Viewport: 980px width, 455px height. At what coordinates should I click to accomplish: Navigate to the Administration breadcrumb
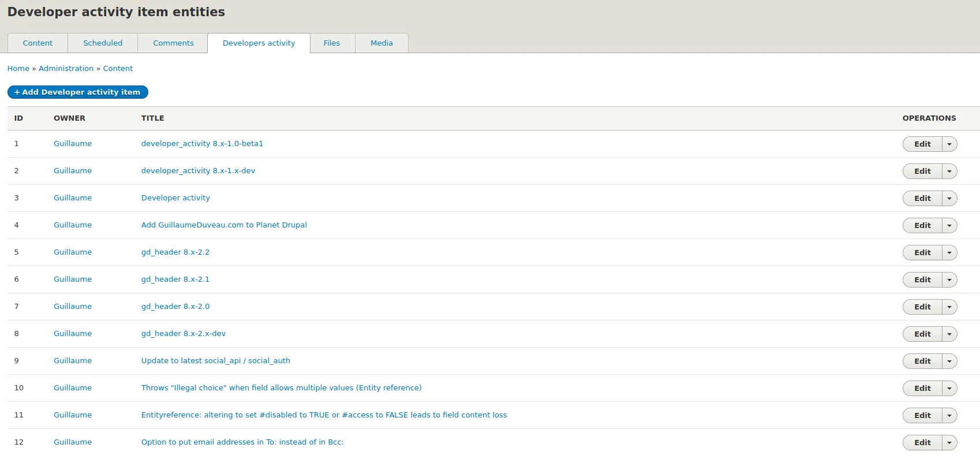[66, 69]
